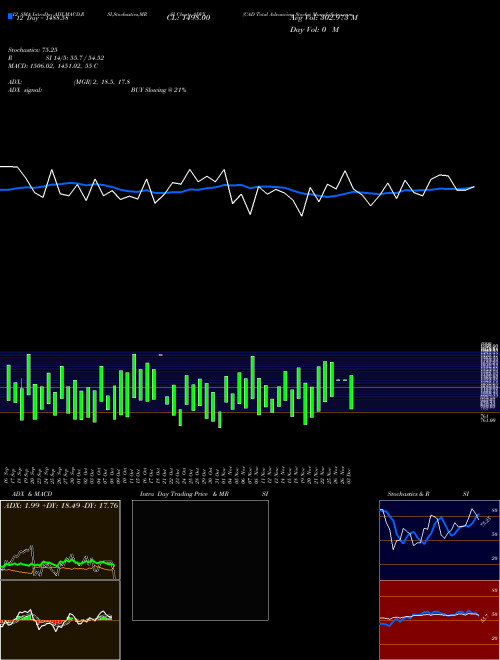The image size is (500, 660).
Task: Click the 'MACD: 1506.02, 1451.02, 55 C' line
Action: click(x=53, y=66)
